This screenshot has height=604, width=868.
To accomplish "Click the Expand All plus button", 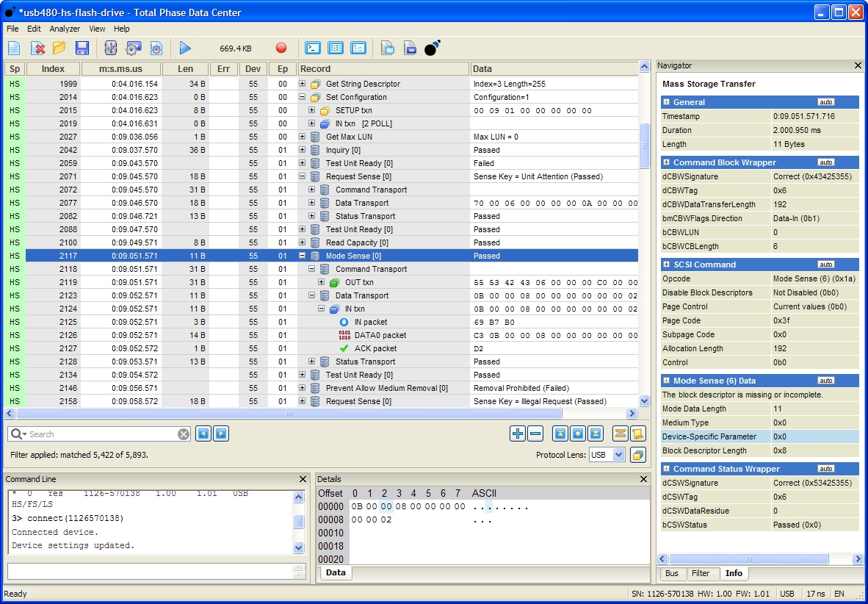I will [x=517, y=434].
